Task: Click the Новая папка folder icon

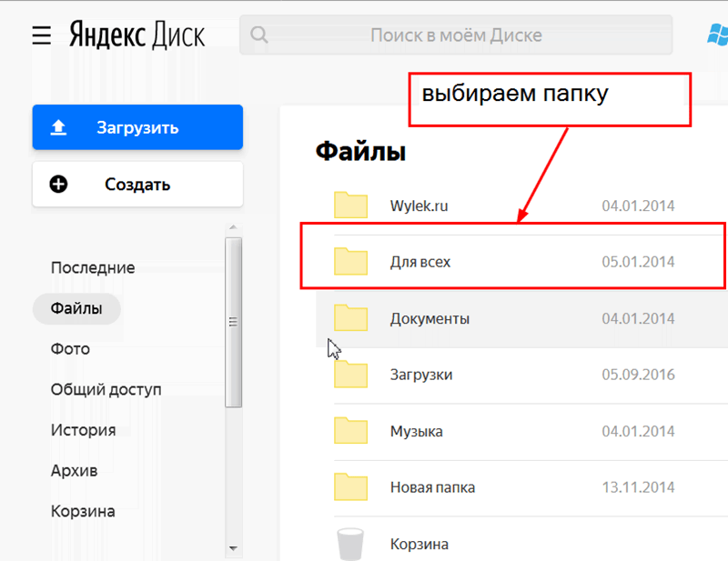Action: pyautogui.click(x=350, y=486)
